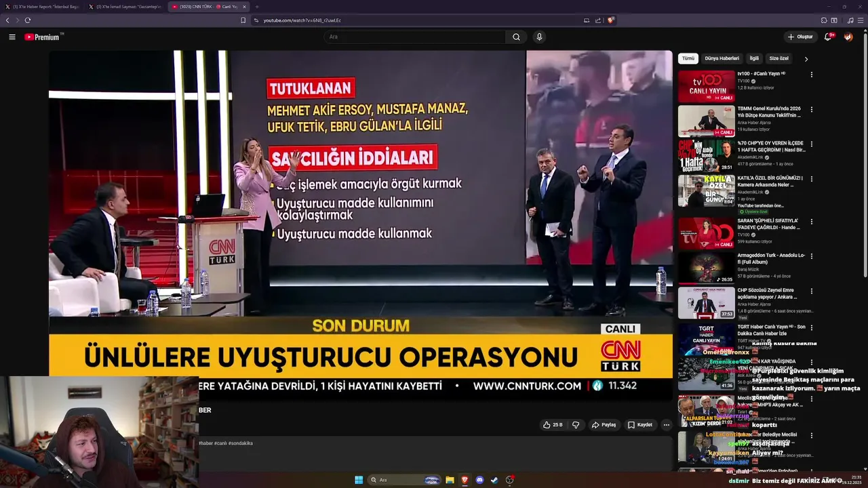The width and height of the screenshot is (868, 488).
Task: Open Windows Start menu
Action: [x=359, y=480]
